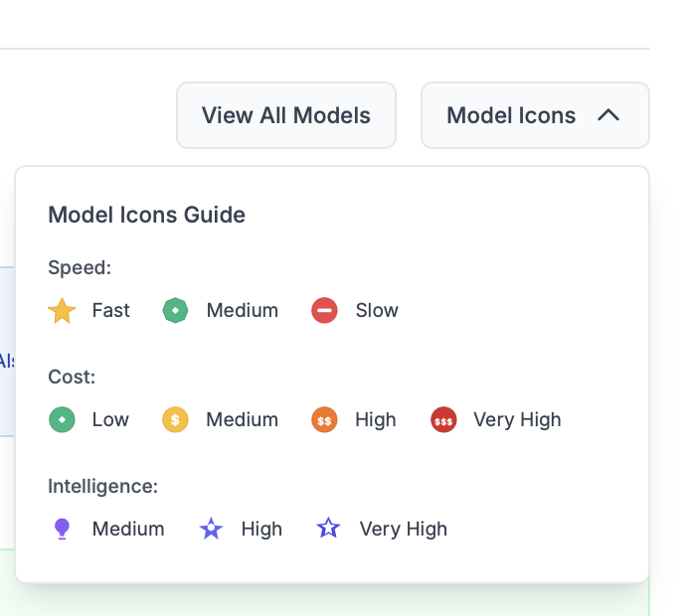Click the red Slow speed icon

pyautogui.click(x=324, y=311)
